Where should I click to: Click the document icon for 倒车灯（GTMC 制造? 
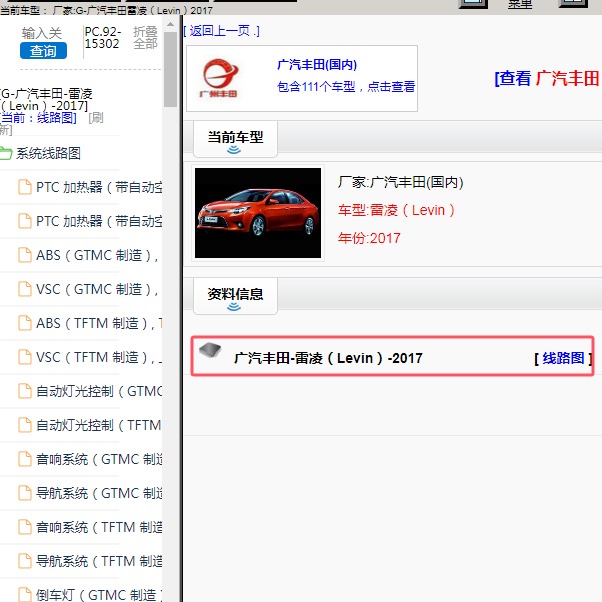(25, 595)
